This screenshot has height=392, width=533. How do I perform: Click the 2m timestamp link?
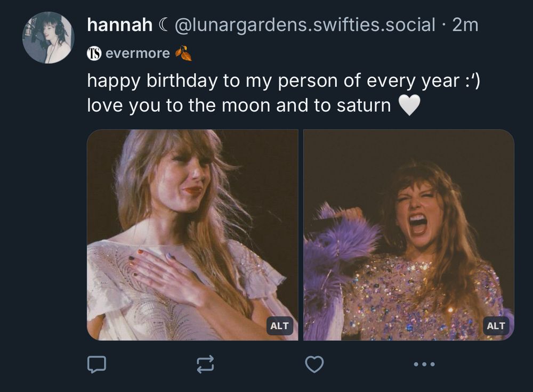465,23
